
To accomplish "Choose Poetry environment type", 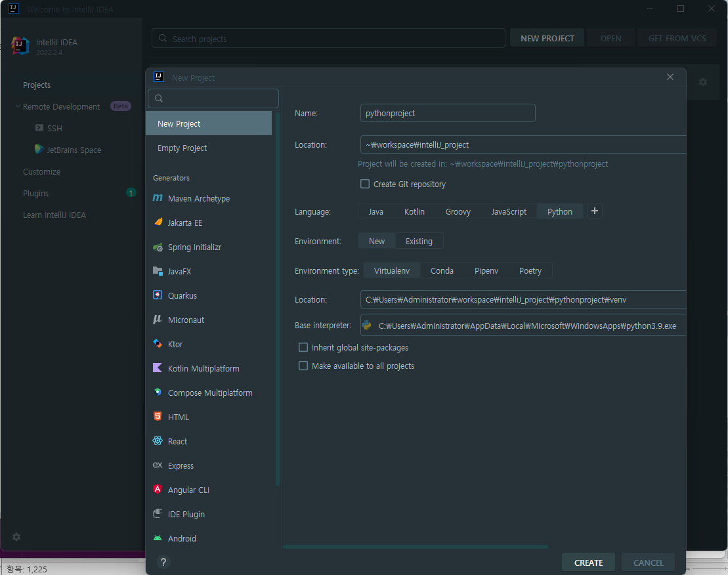I will [530, 270].
